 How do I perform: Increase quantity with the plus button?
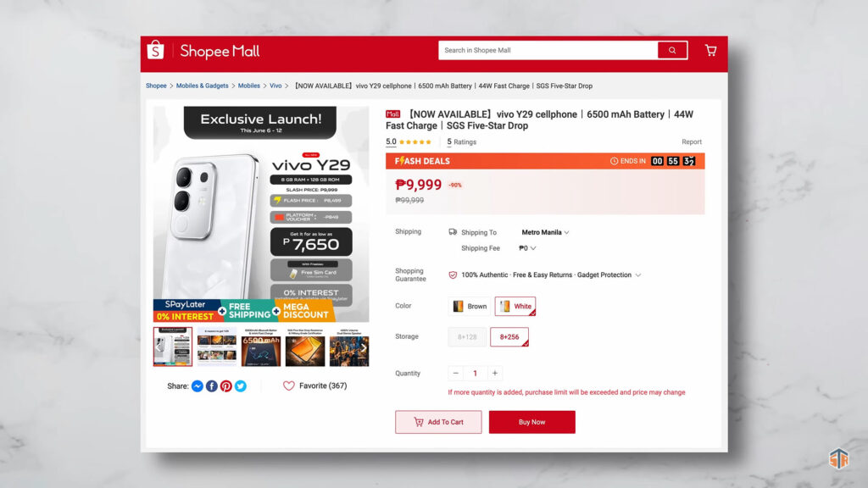point(495,374)
